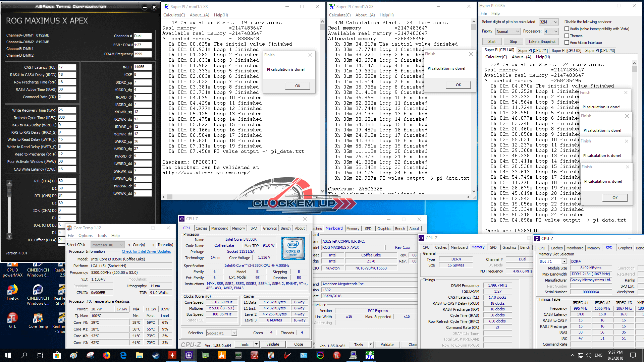
Task: Open the GTL desktop shortcut
Action: (x=13, y=320)
